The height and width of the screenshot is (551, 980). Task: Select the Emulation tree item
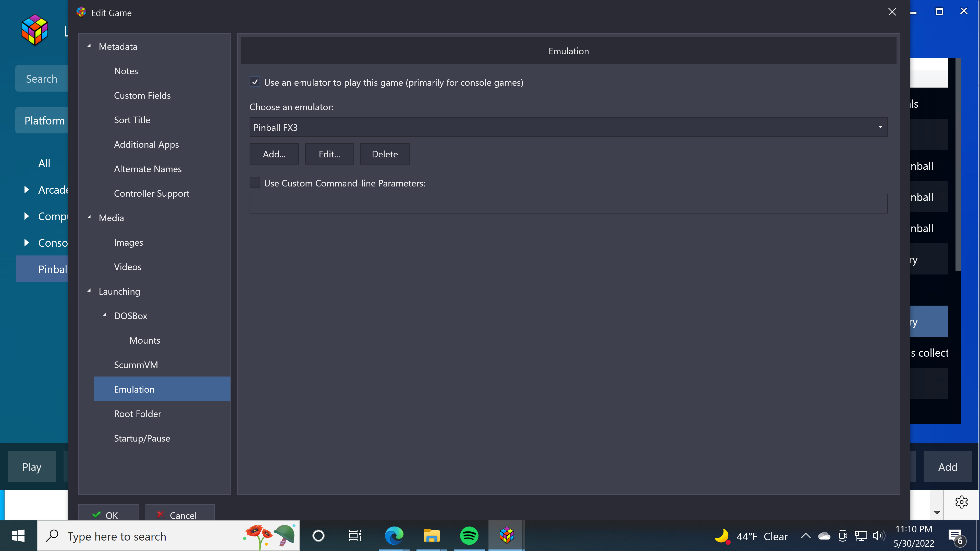(x=162, y=389)
